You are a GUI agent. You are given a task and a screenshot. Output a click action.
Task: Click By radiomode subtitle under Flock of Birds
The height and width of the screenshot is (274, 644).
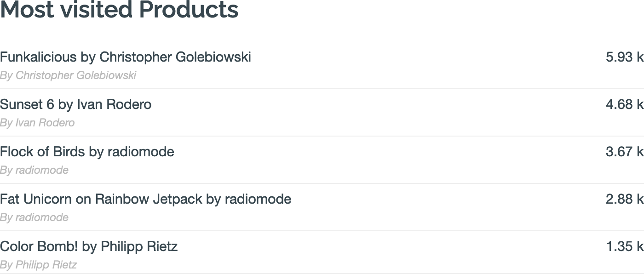pyautogui.click(x=34, y=170)
